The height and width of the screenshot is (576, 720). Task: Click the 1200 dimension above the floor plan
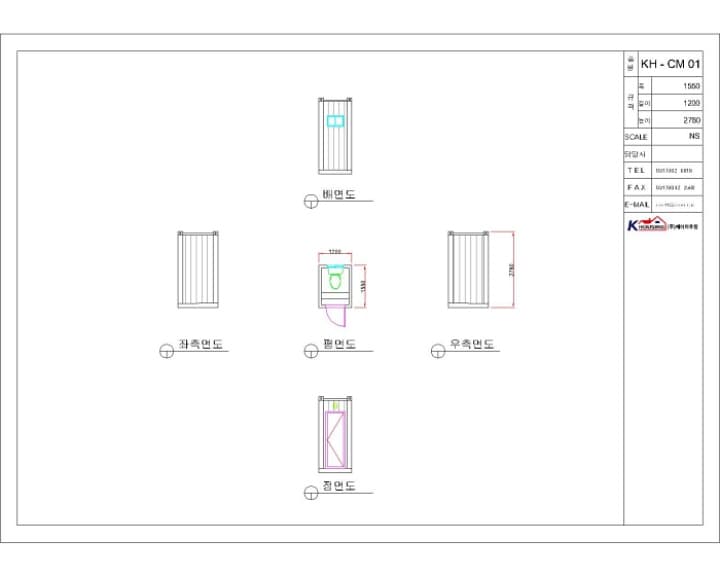[335, 251]
